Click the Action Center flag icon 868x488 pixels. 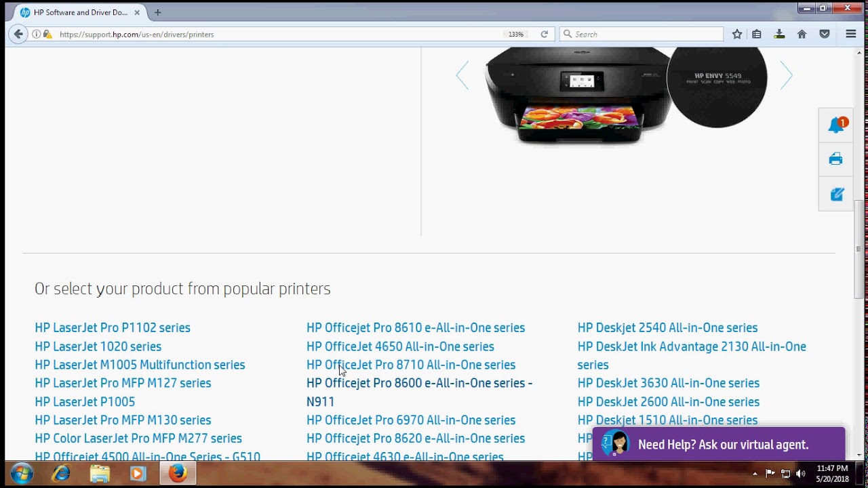point(770,474)
